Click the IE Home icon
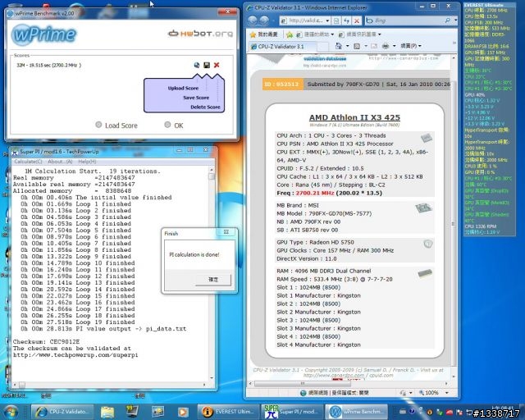The width and height of the screenshot is (525, 420). click(x=339, y=46)
